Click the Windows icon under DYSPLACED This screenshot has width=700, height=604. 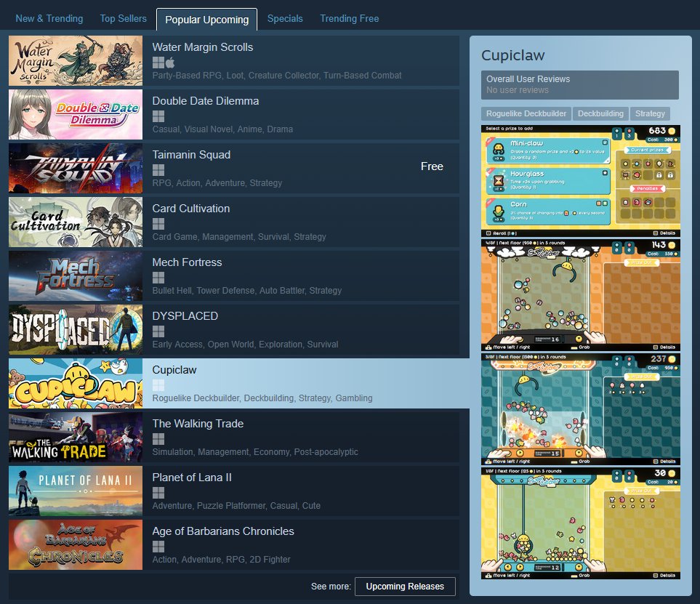pyautogui.click(x=158, y=331)
